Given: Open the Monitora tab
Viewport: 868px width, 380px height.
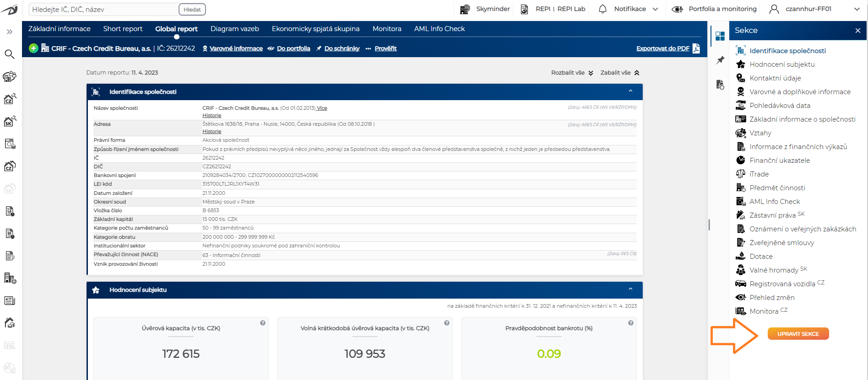Looking at the screenshot, I should click(387, 29).
